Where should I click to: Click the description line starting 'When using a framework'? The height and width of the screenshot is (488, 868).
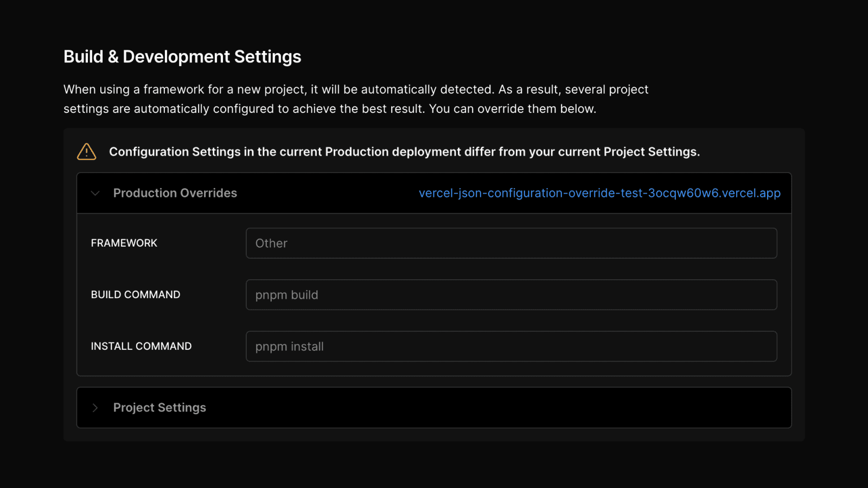point(355,89)
